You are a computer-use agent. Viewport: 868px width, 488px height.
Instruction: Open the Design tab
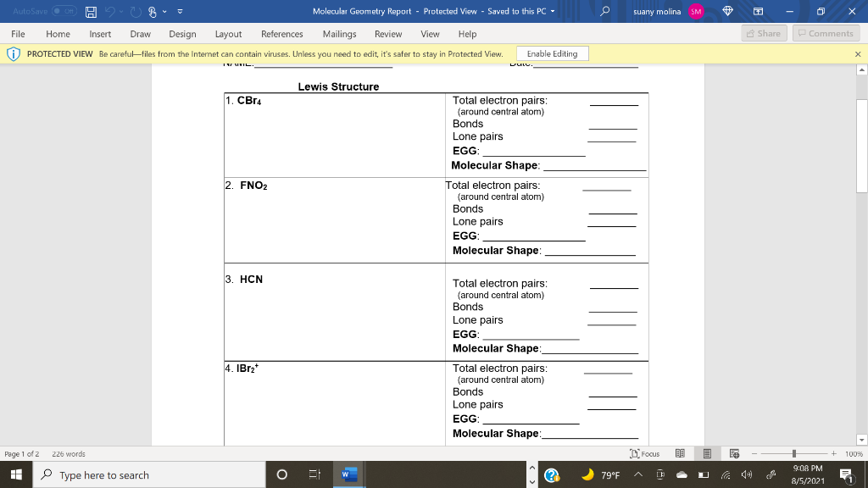click(183, 34)
